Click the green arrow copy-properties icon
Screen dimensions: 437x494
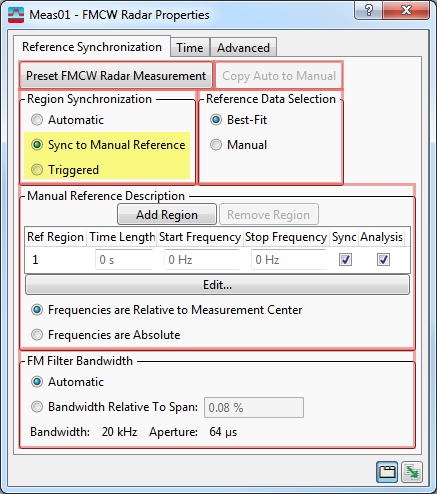pos(412,472)
